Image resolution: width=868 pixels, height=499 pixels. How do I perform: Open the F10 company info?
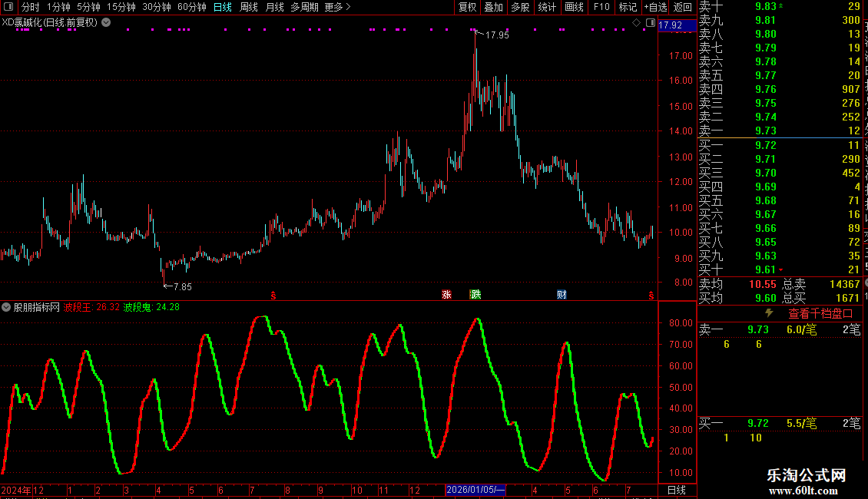point(601,7)
